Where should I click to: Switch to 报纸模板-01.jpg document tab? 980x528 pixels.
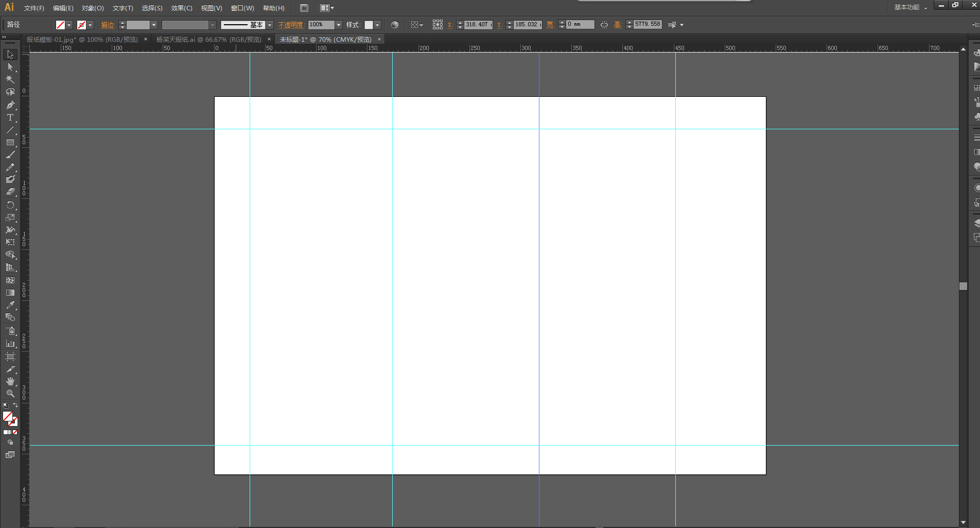82,40
